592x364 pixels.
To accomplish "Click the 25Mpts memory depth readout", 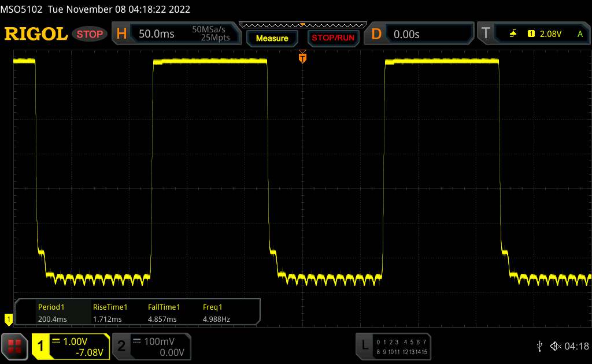I will click(x=215, y=38).
